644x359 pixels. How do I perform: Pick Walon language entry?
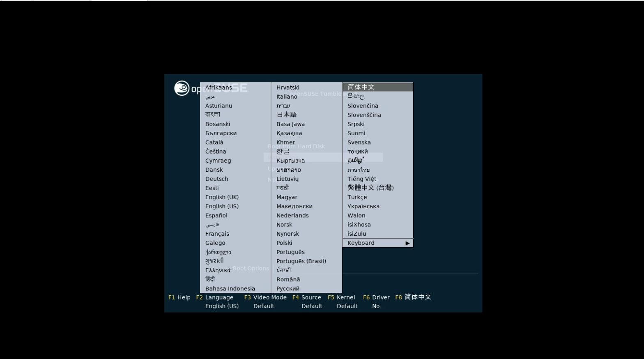pyautogui.click(x=356, y=215)
